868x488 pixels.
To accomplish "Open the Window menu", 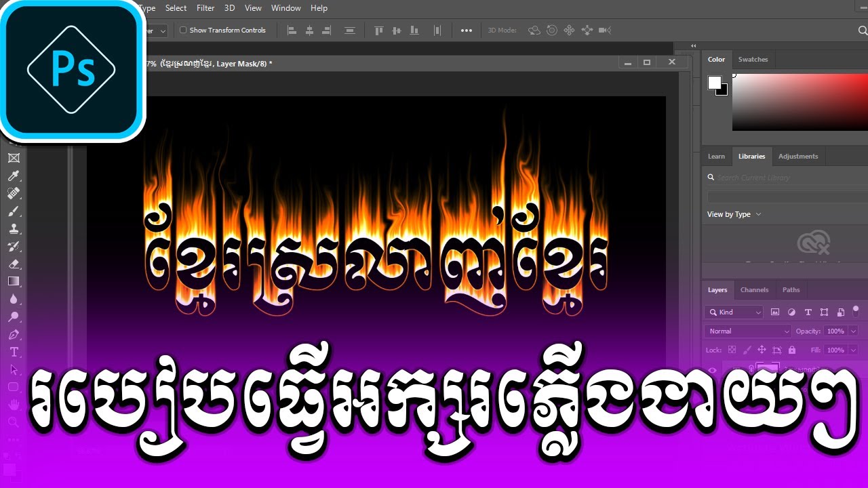I will [285, 8].
